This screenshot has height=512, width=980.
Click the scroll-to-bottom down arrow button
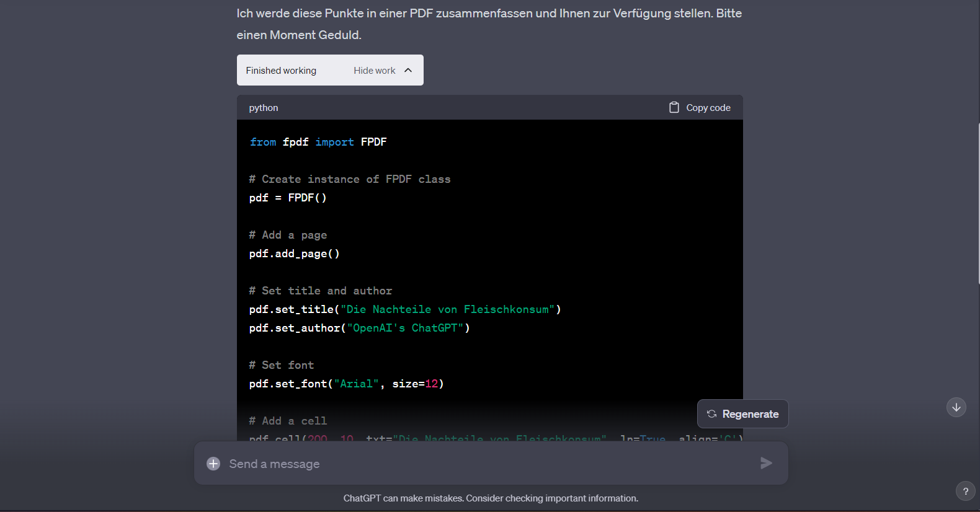coord(956,407)
